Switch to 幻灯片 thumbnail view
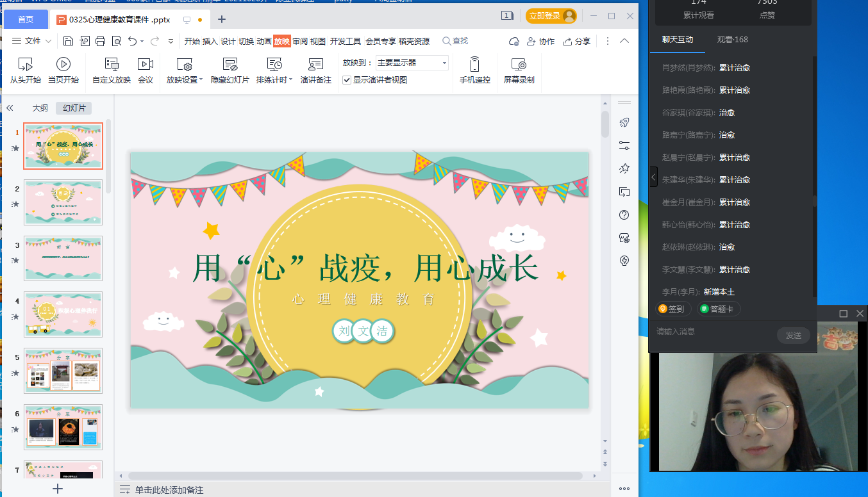Screen dimensions: 868x497 pyautogui.click(x=74, y=108)
